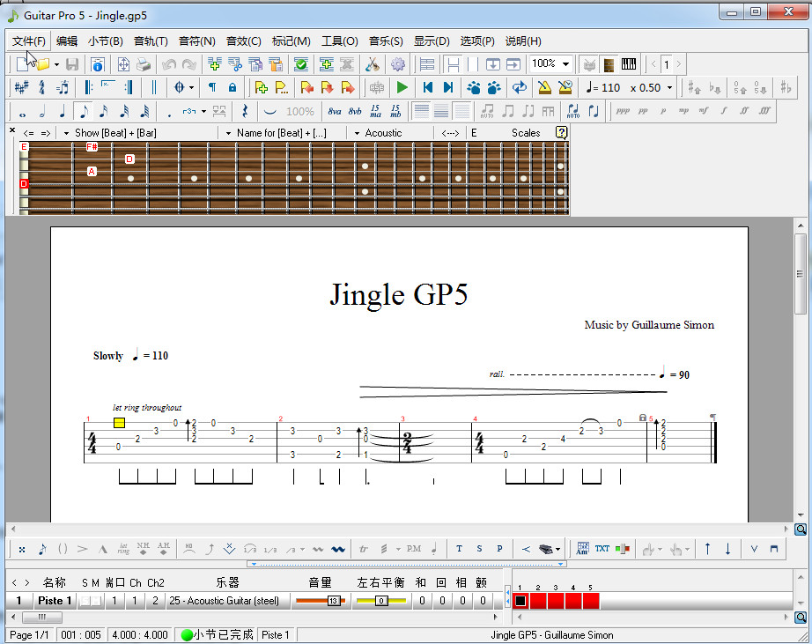This screenshot has height=644, width=812.
Task: Click the tools gear icon
Action: (x=398, y=64)
